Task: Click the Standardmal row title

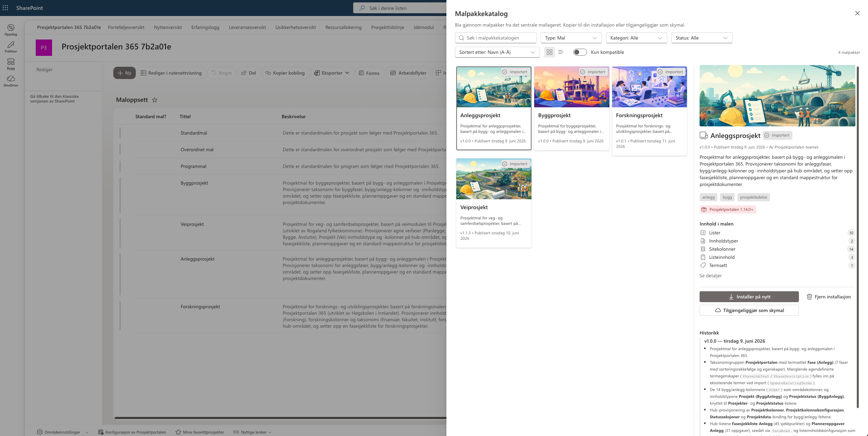Action: click(x=194, y=133)
